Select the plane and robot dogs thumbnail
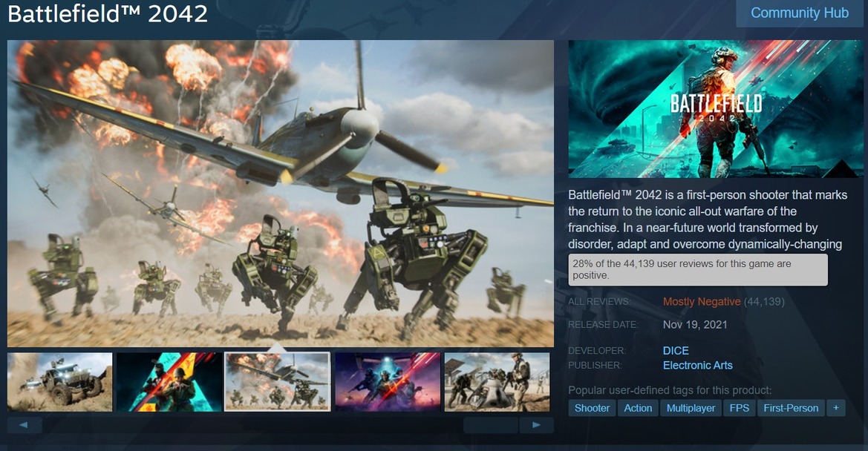The height and width of the screenshot is (451, 868). (278, 382)
